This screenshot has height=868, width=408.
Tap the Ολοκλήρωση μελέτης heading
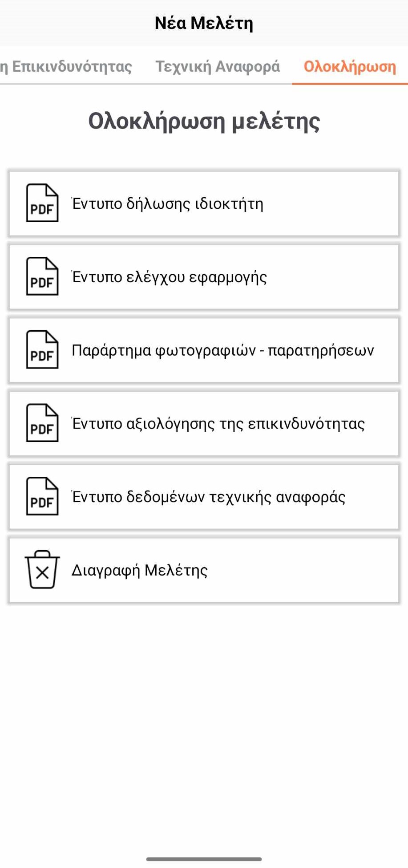204,121
